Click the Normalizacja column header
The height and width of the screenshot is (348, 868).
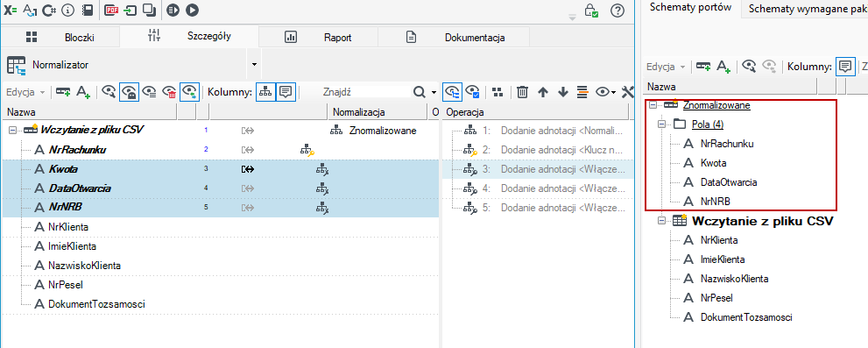(378, 112)
